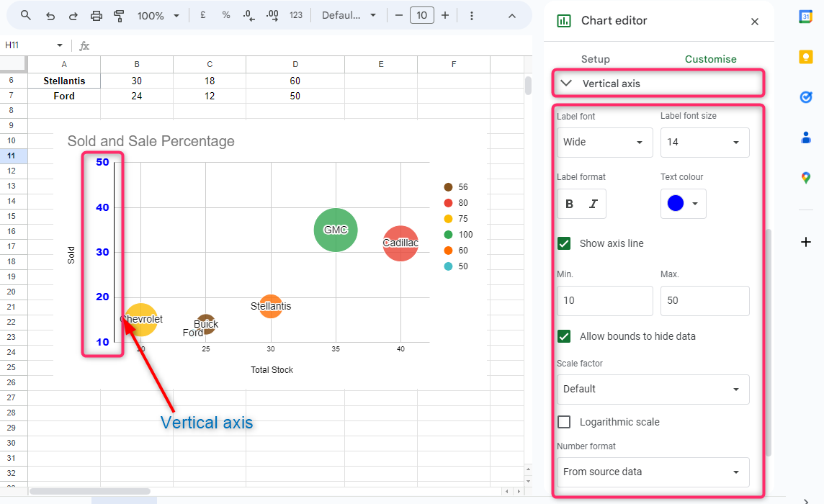Enable the Logarithmic scale checkbox

pyautogui.click(x=565, y=422)
